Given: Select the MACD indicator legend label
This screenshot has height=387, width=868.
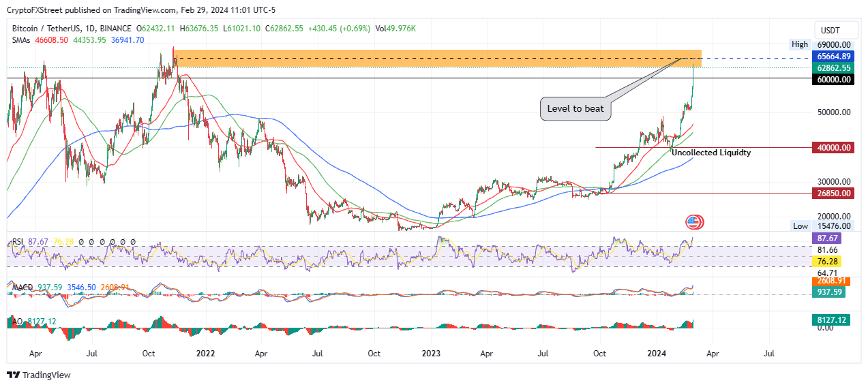Looking at the screenshot, I should point(23,289).
